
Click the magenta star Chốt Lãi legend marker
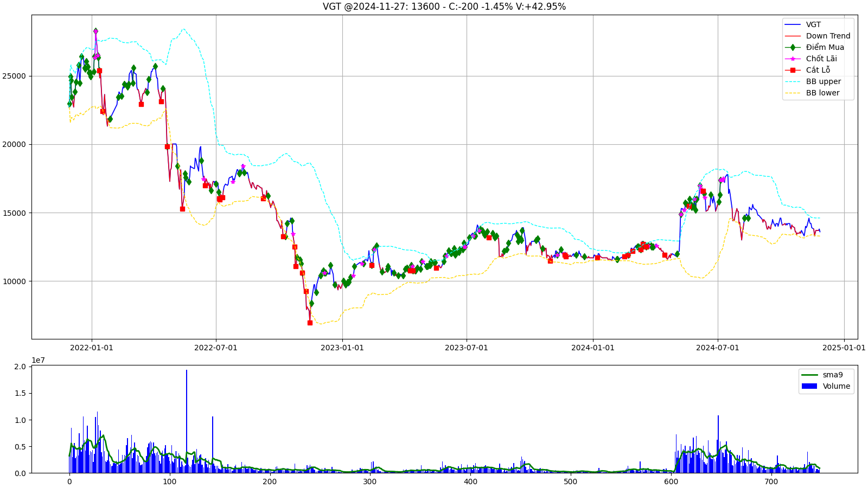793,59
